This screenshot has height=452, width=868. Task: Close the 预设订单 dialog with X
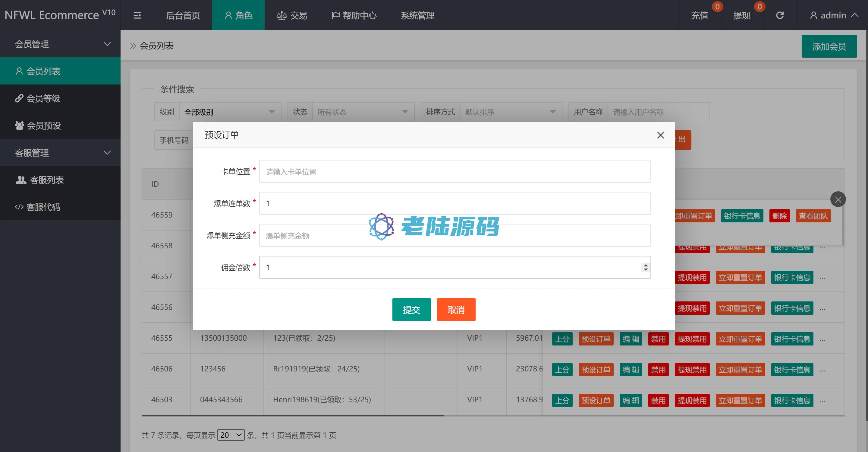click(660, 135)
